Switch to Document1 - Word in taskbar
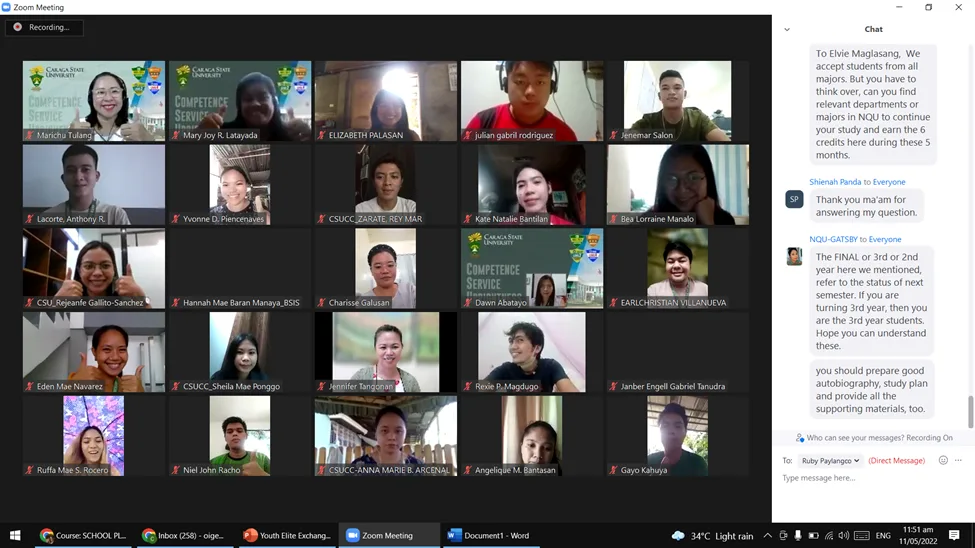The image size is (975, 548). 489,535
